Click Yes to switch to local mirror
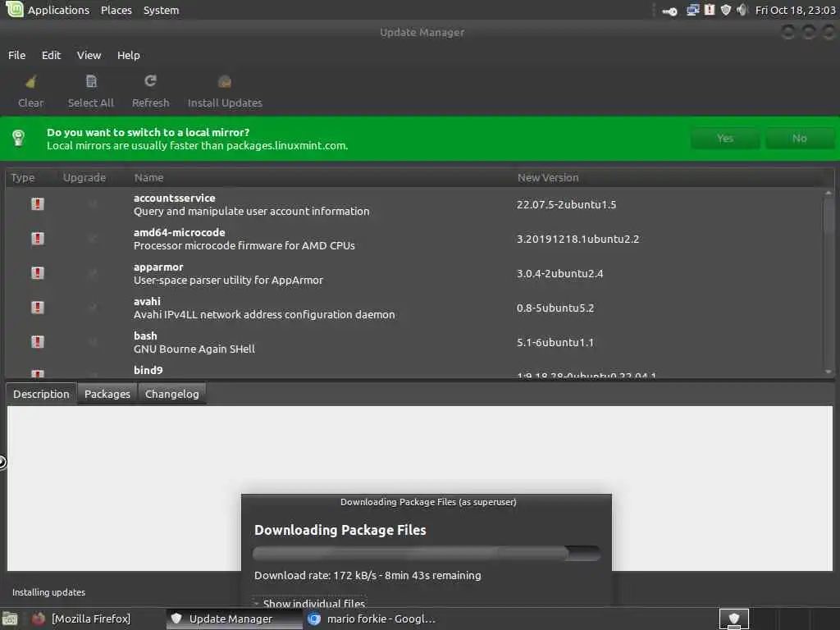This screenshot has width=840, height=630. click(x=725, y=138)
